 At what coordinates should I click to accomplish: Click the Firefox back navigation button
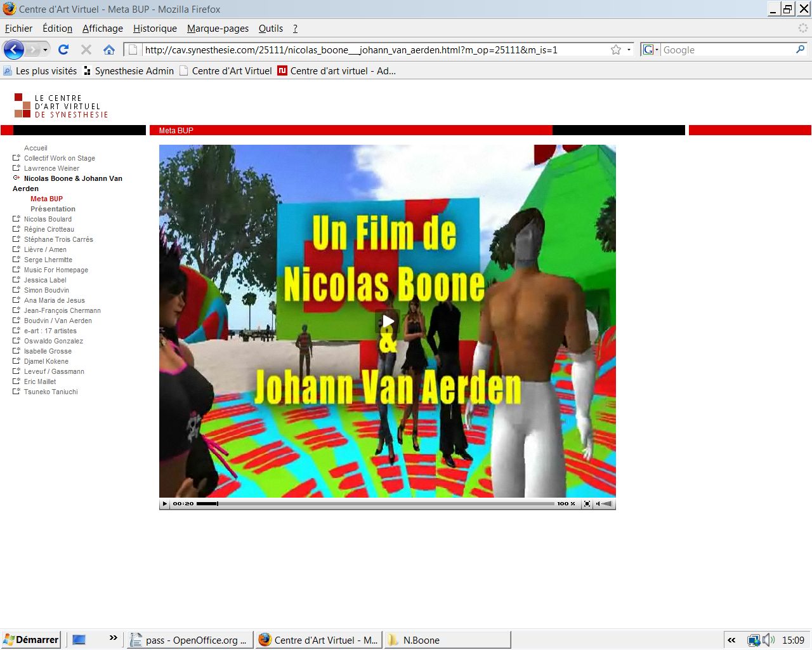point(14,50)
